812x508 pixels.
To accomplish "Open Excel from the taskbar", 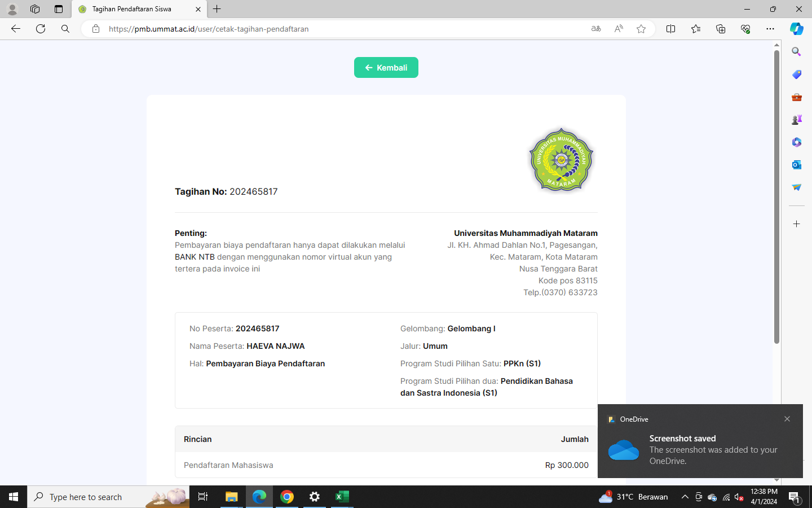I will tap(342, 497).
